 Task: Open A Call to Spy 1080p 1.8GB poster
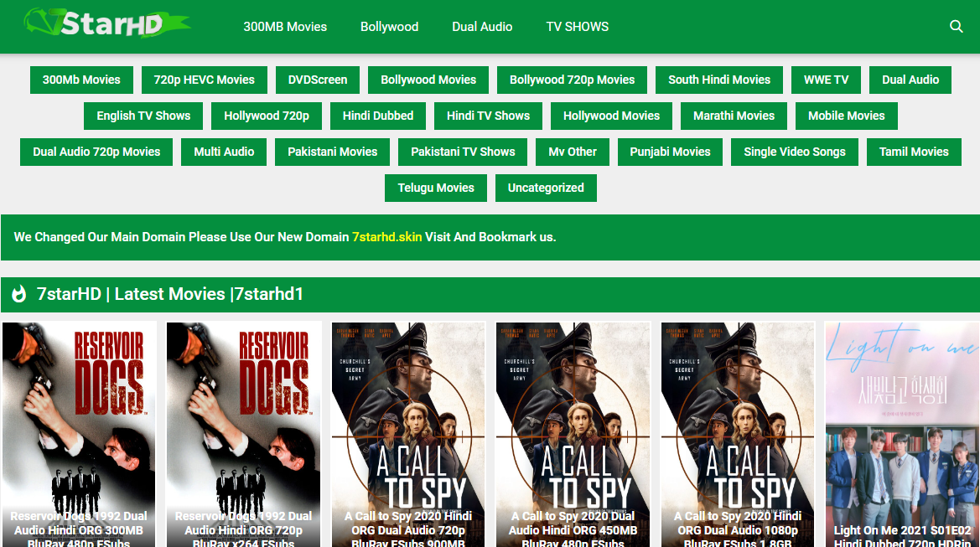coord(738,435)
